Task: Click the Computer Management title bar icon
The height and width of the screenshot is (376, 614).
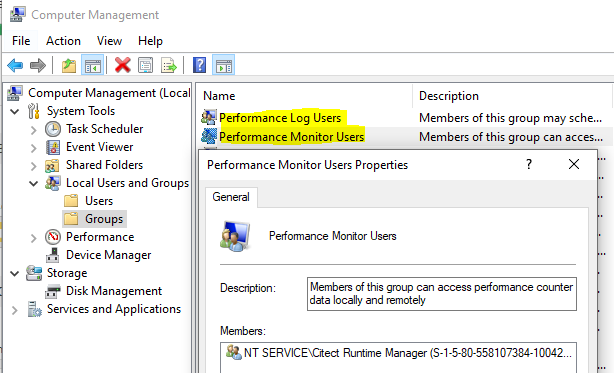Action: pyautogui.click(x=18, y=14)
